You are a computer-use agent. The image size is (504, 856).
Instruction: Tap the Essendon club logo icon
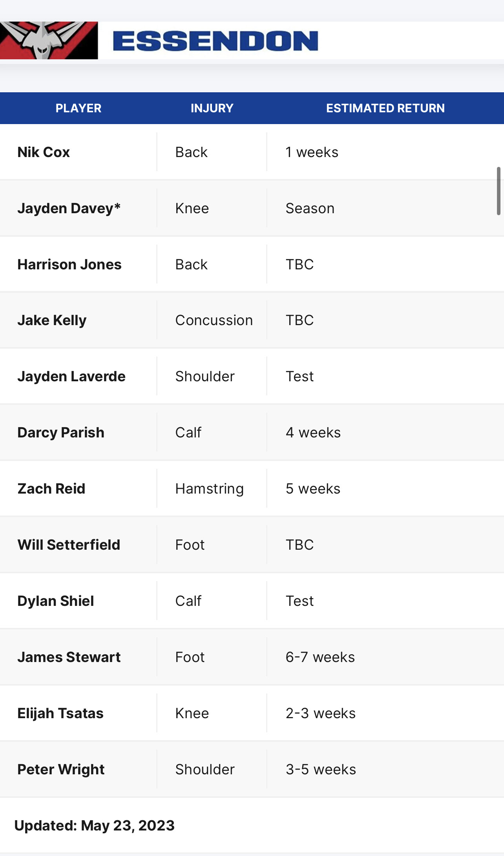49,40
